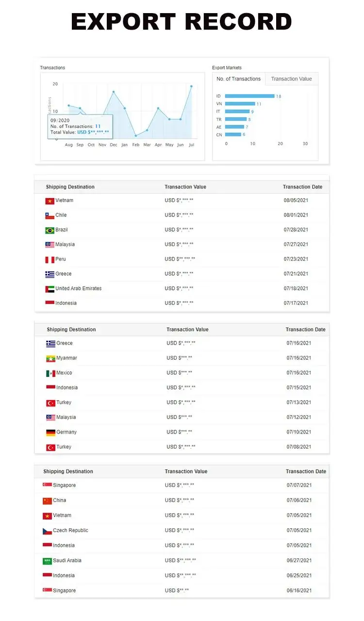Viewport: 364px width, 621px height.
Task: Click the Peru flag icon
Action: coord(50,260)
